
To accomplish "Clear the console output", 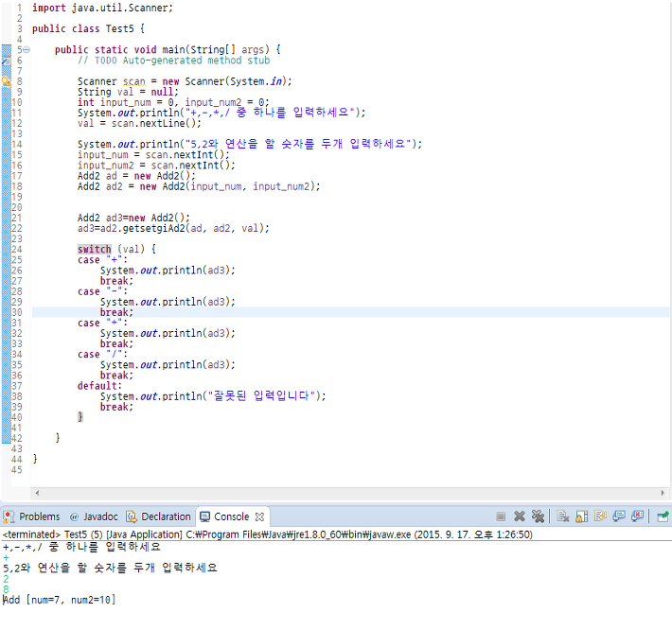I will point(563,516).
